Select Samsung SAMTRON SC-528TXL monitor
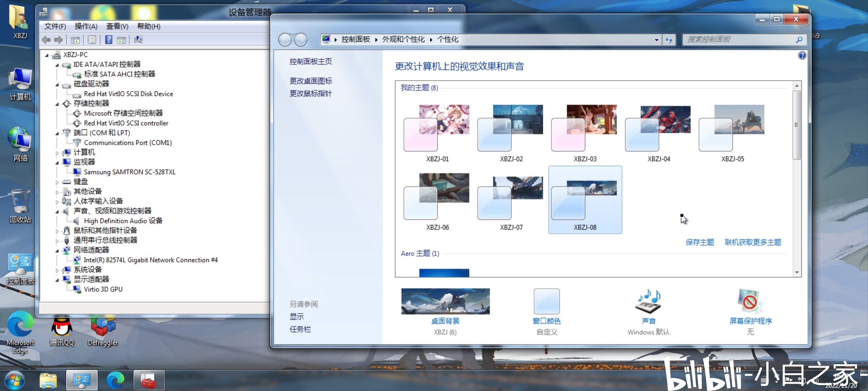This screenshot has height=391, width=868. click(129, 172)
